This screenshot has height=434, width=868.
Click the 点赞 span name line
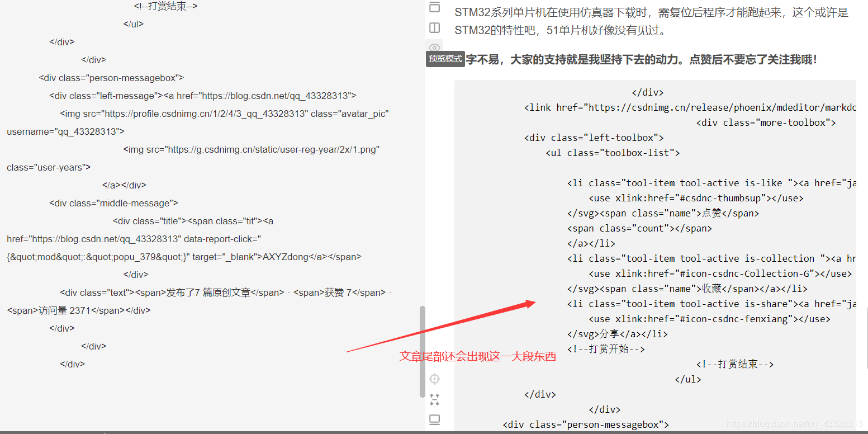tap(663, 213)
